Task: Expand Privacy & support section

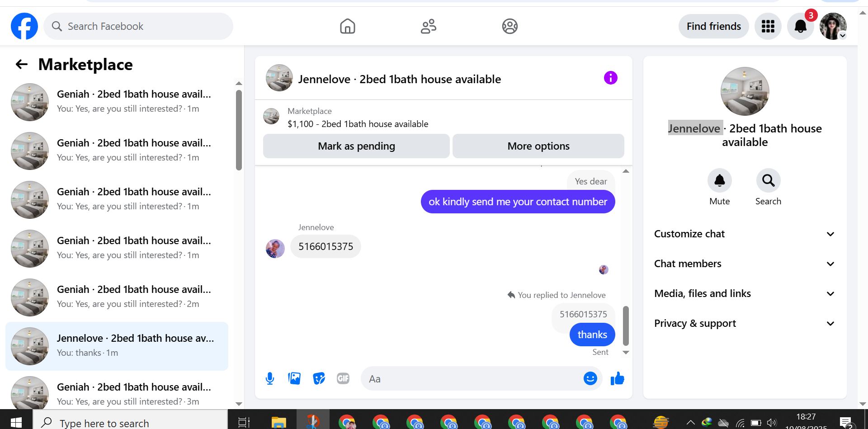Action: [745, 323]
